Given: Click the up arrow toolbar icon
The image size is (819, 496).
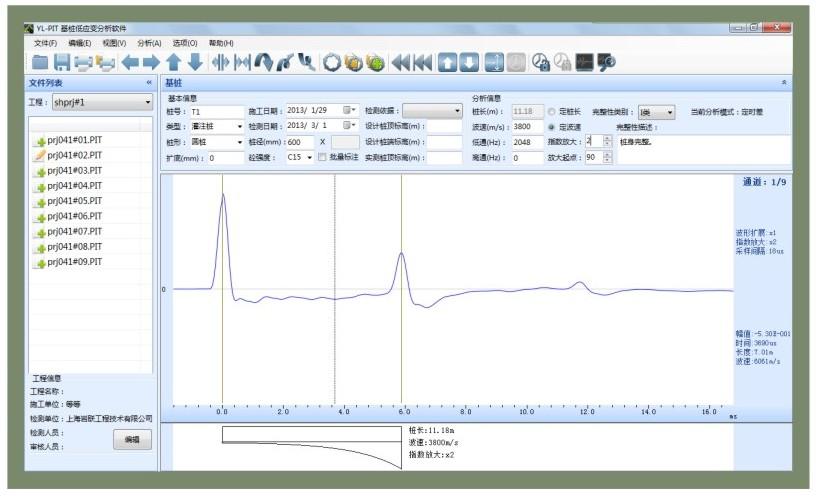Looking at the screenshot, I should tap(173, 63).
